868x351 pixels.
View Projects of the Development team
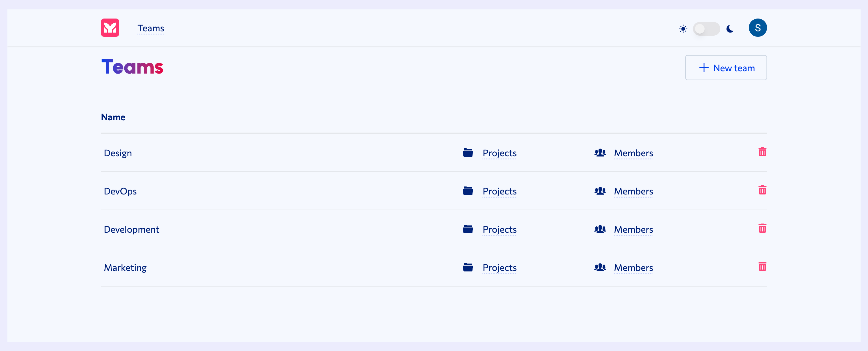pyautogui.click(x=499, y=230)
